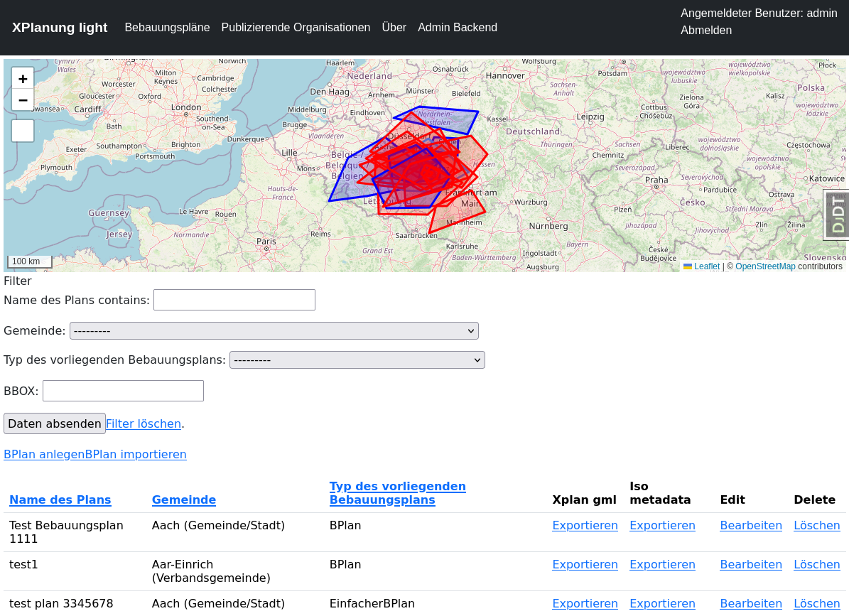Zoom out the map with minus button
The image size is (849, 616).
coord(23,100)
